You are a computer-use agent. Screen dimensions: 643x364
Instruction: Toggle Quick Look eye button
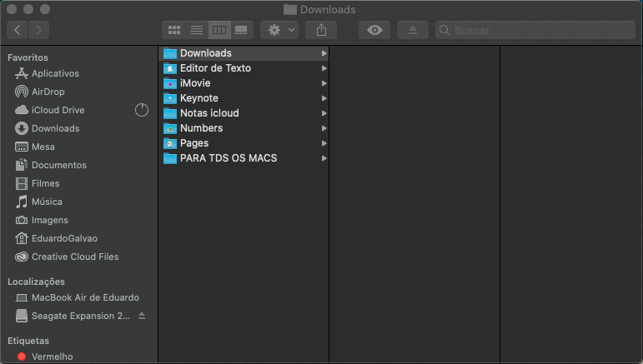tap(374, 30)
